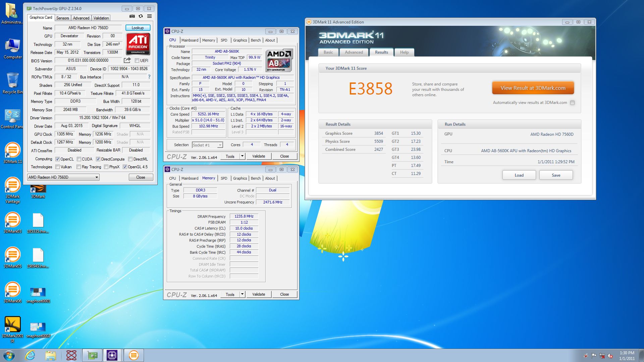644x362 pixels.
Task: Click the Tools button in lower CPU-Z
Action: [230, 294]
